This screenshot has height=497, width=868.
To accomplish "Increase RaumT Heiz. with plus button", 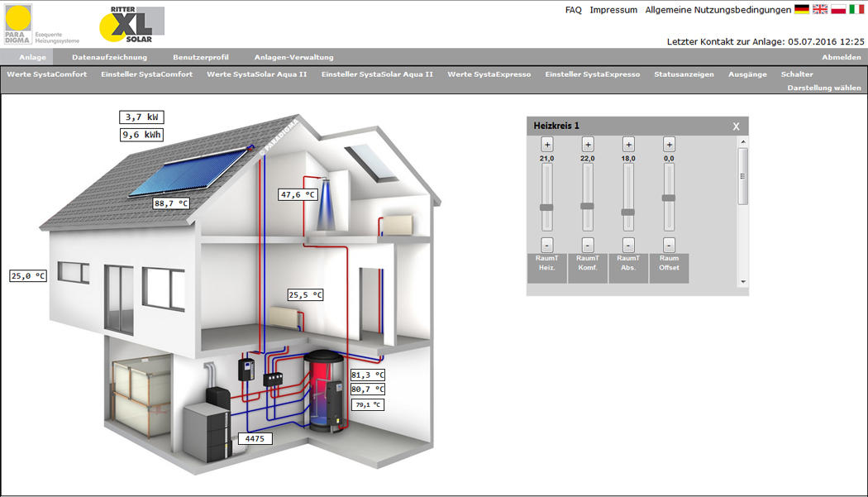I will tap(547, 145).
